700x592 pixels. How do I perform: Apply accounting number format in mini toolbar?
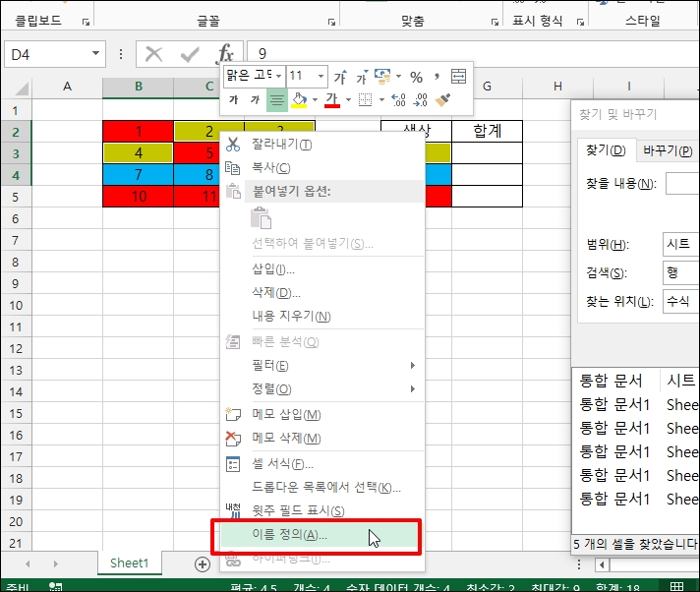tap(382, 77)
